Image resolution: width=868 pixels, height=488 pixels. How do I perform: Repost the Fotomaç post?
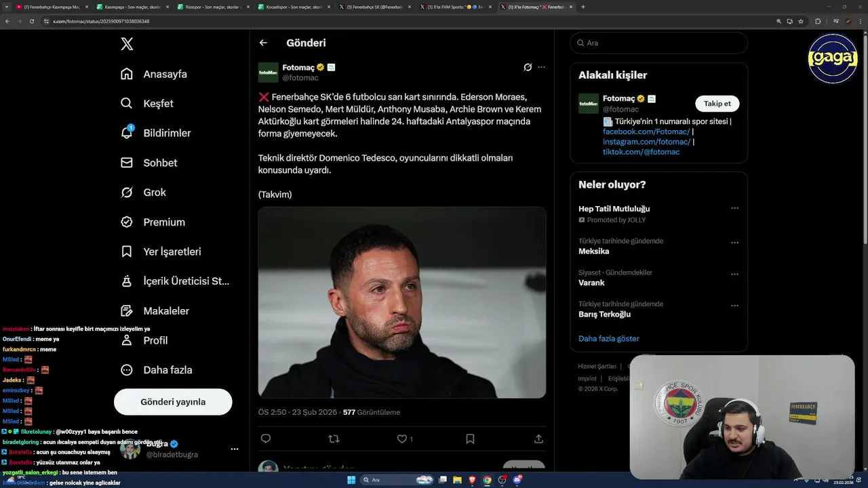(x=334, y=439)
